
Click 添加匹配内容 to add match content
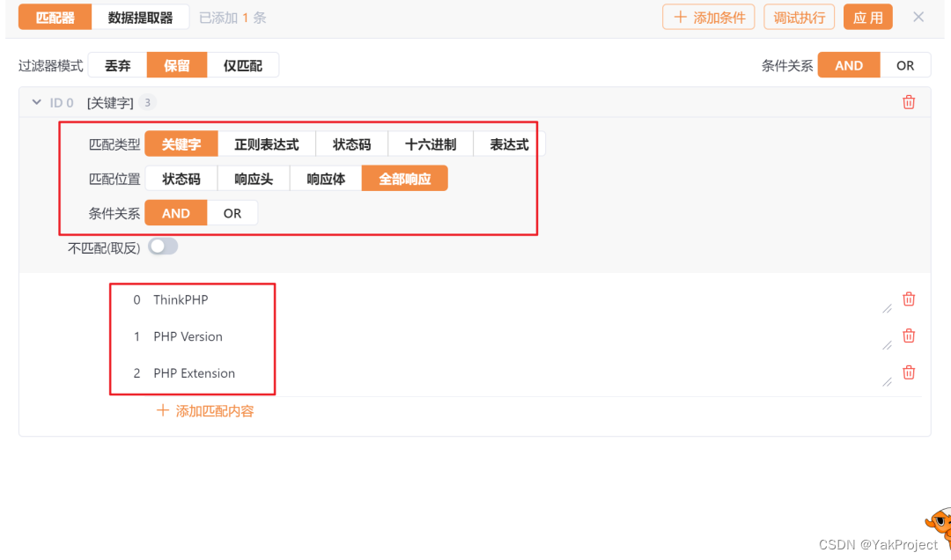pos(205,410)
